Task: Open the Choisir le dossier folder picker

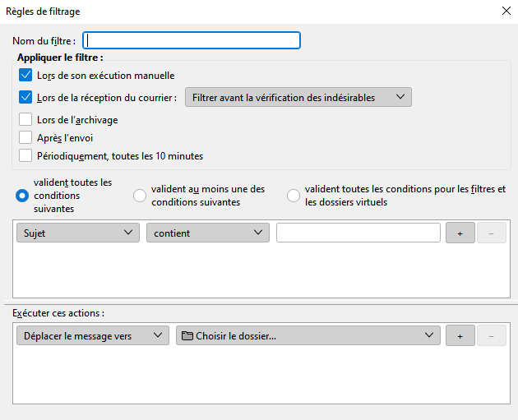Action: (308, 336)
